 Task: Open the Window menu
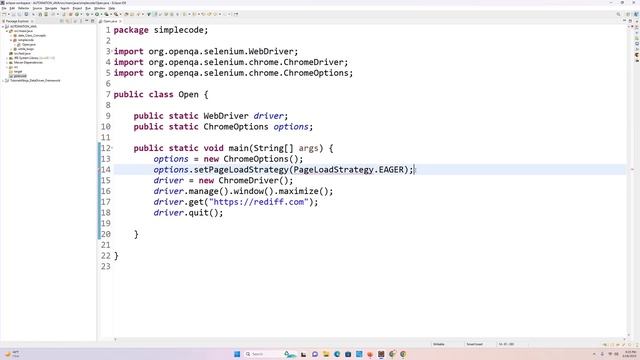point(100,8)
